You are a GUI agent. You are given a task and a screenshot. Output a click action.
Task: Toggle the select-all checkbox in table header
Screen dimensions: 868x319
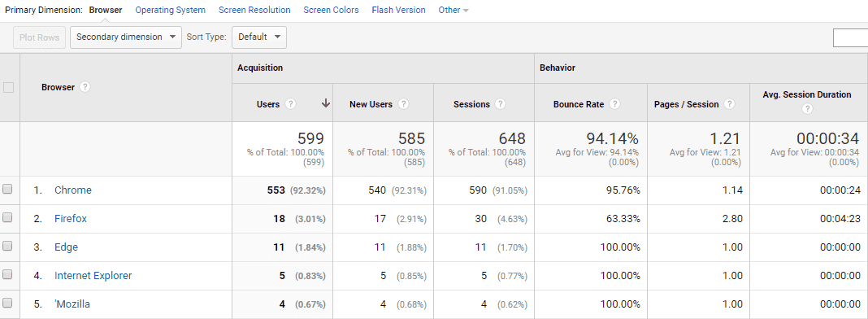point(8,88)
